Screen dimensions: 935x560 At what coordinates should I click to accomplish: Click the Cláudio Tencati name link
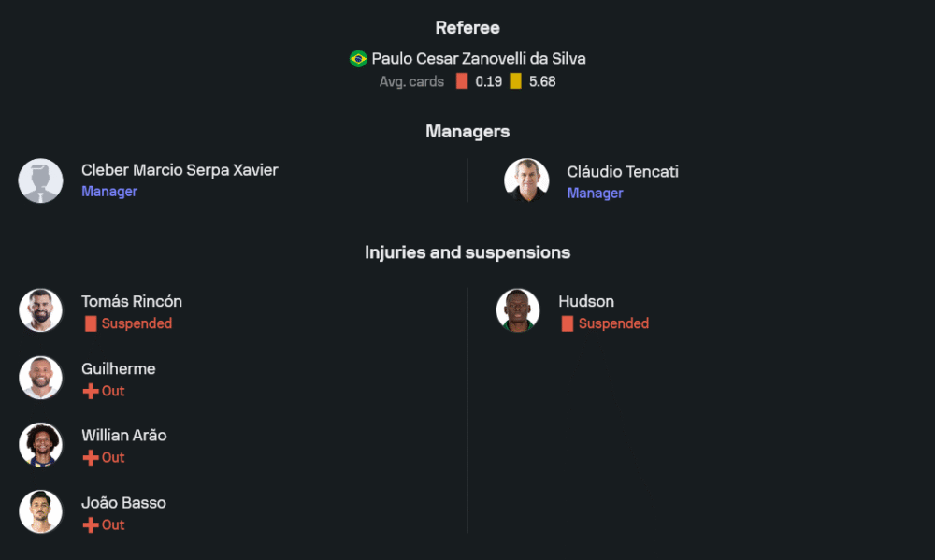click(623, 172)
